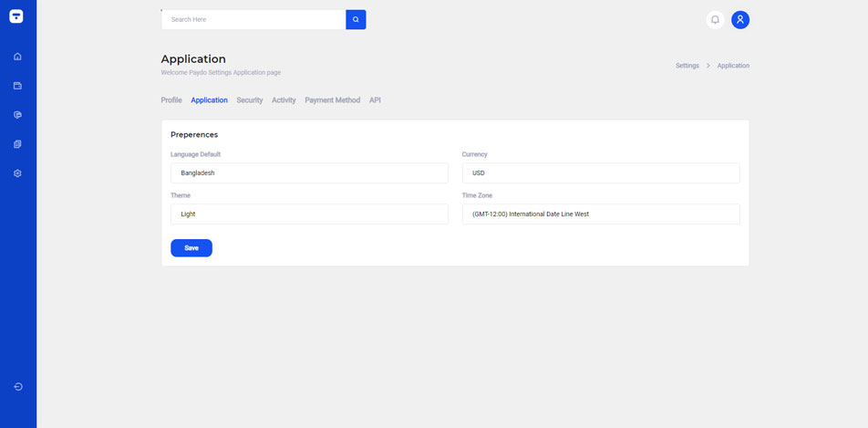The height and width of the screenshot is (428, 868).
Task: Open the Home dashboard icon
Action: 17,57
